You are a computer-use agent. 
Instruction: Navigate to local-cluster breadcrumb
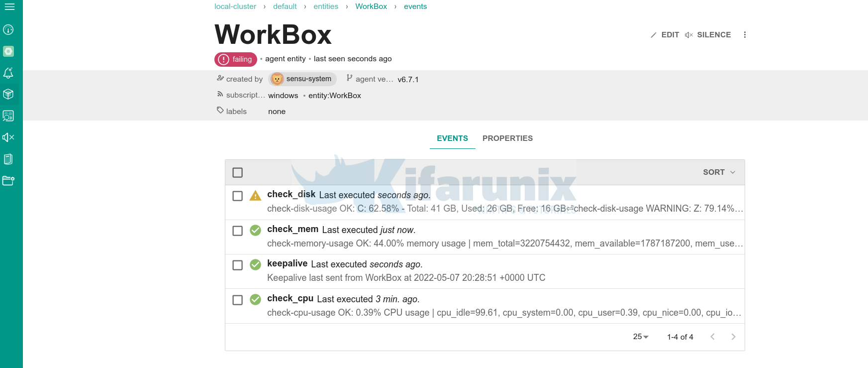pyautogui.click(x=235, y=6)
